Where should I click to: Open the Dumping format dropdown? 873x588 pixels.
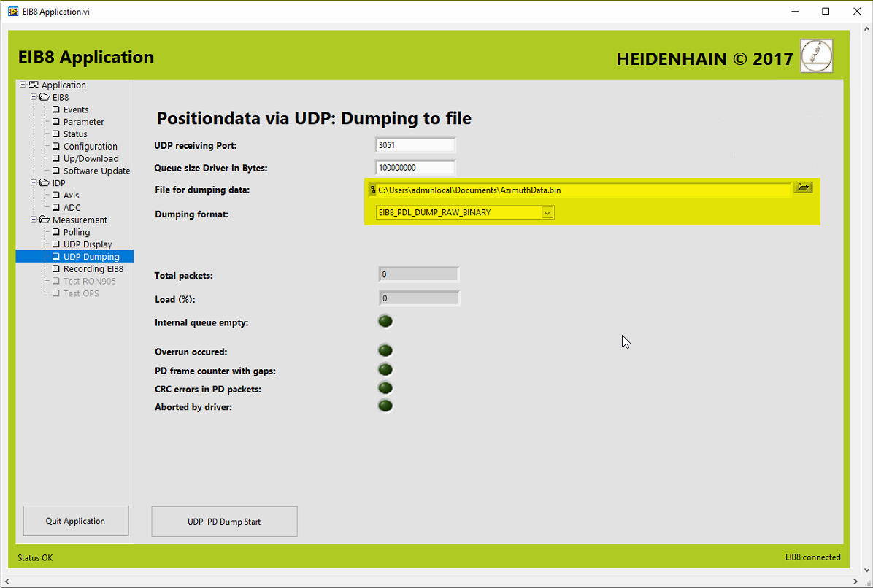(547, 212)
